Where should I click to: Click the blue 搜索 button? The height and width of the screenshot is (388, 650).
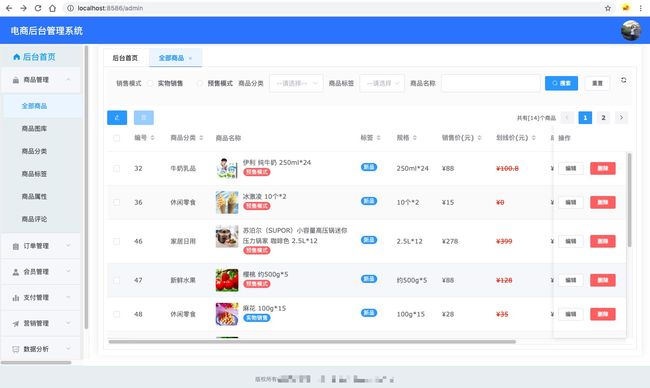561,83
